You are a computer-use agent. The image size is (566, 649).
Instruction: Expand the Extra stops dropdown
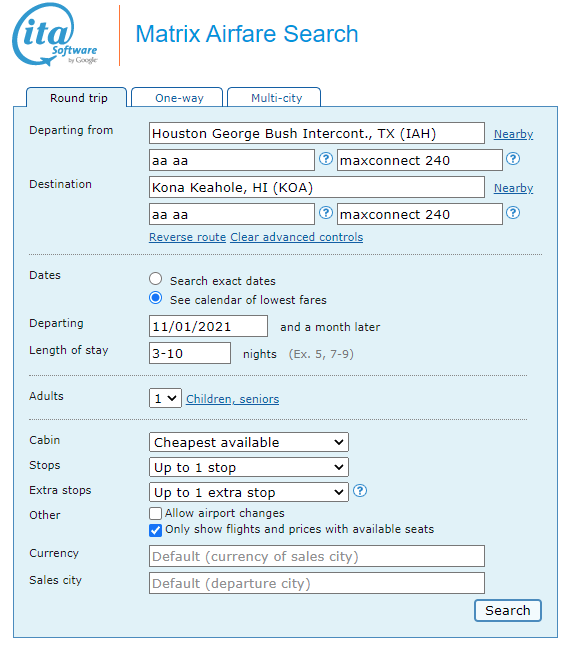tap(249, 493)
